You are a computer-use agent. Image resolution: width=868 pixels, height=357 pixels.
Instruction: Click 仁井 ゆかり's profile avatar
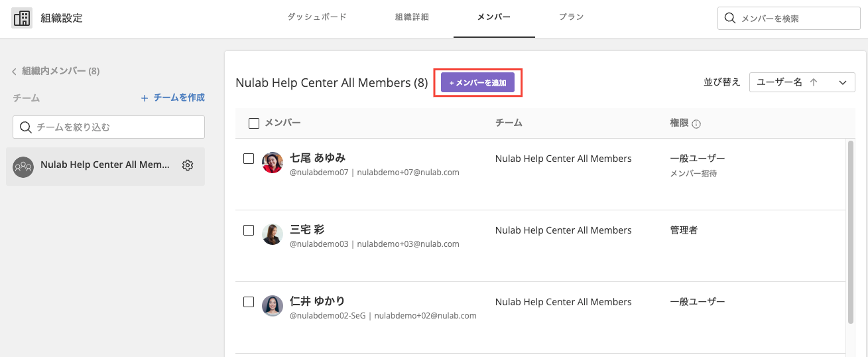tap(273, 306)
